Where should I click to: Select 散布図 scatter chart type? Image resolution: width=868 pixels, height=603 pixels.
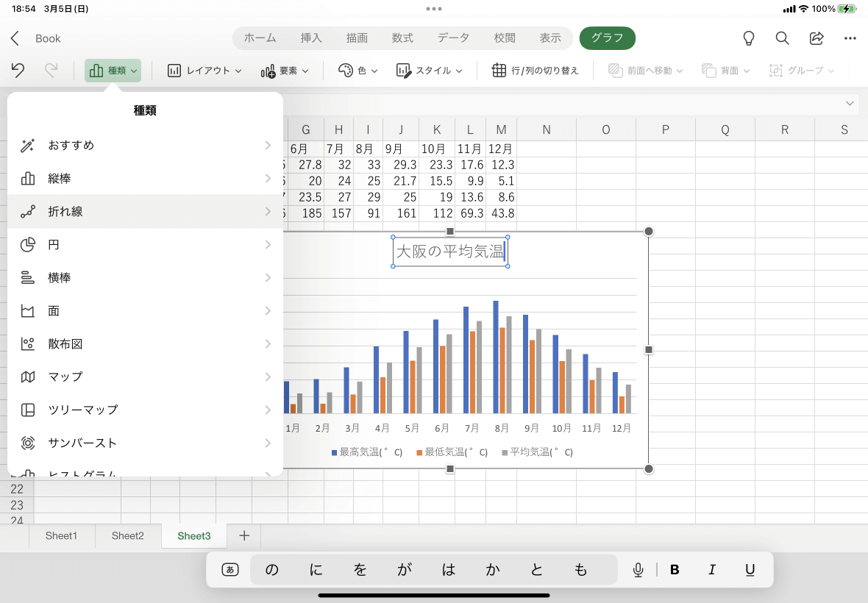145,344
